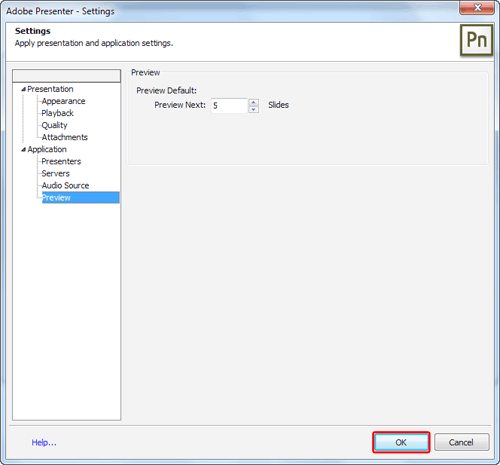
Task: Collapse the Application tree node
Action: point(23,149)
